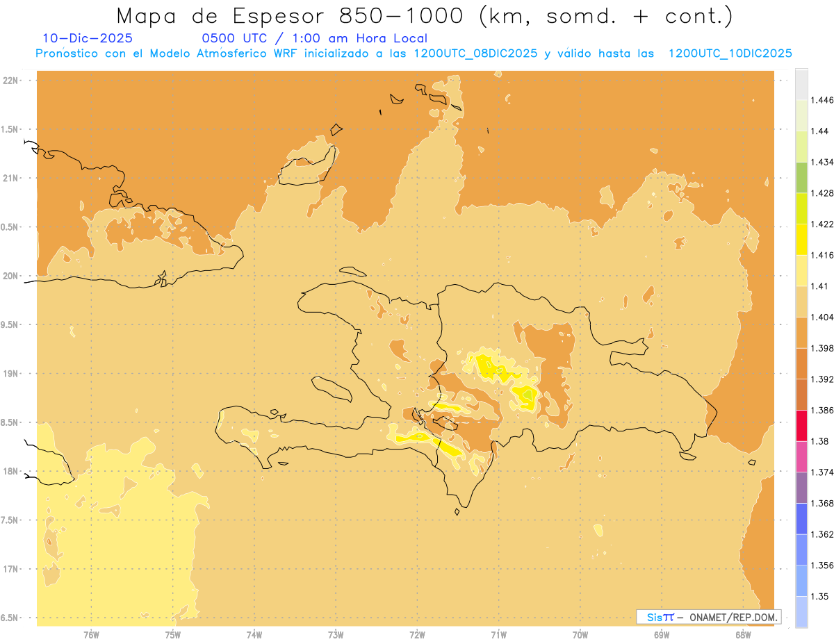Pick the purple 1.368 legend color band
The image size is (834, 644).
pos(801,488)
